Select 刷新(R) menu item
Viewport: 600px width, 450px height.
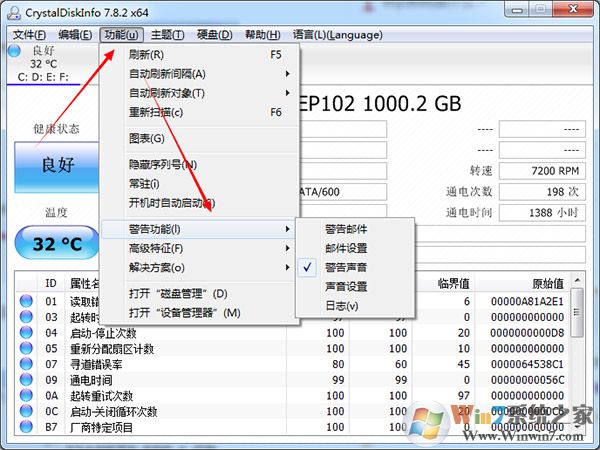[199, 54]
